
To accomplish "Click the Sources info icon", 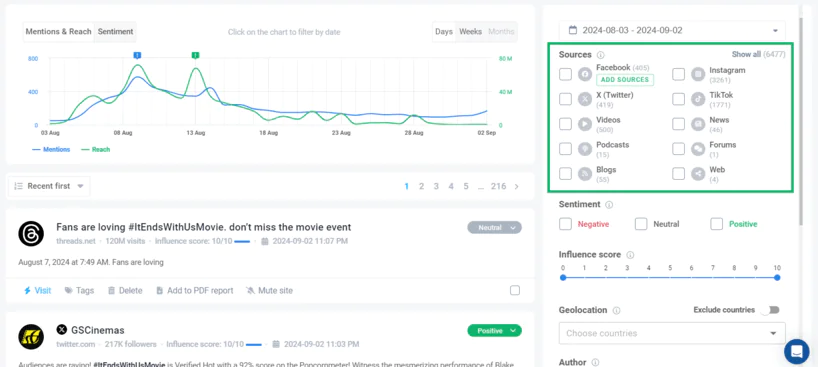I will pyautogui.click(x=600, y=55).
